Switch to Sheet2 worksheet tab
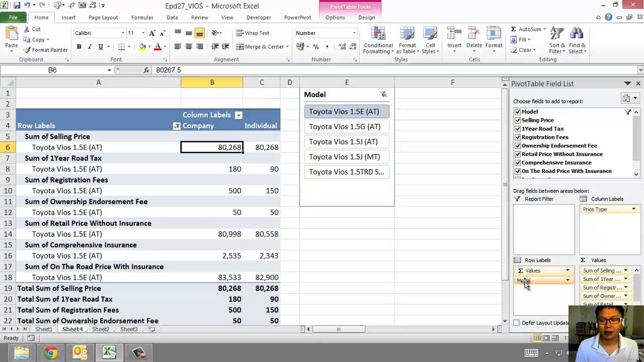 coord(101,329)
